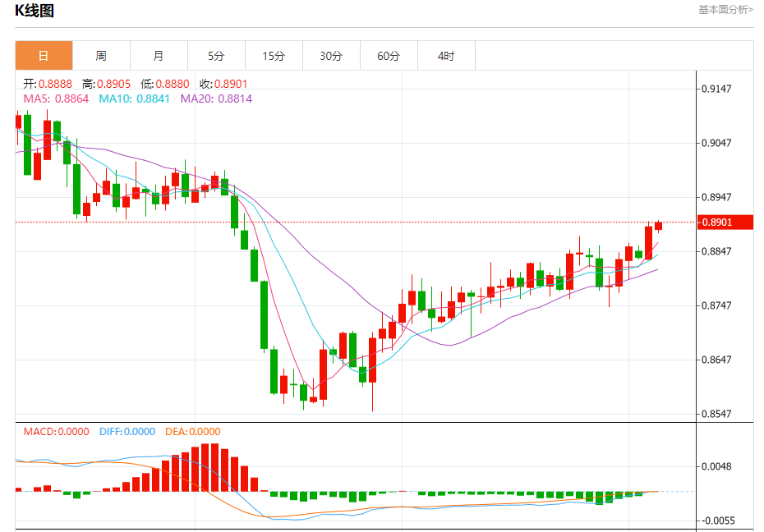Click the 0.8647 price axis label
The width and height of the screenshot is (764, 532).
pyautogui.click(x=716, y=360)
